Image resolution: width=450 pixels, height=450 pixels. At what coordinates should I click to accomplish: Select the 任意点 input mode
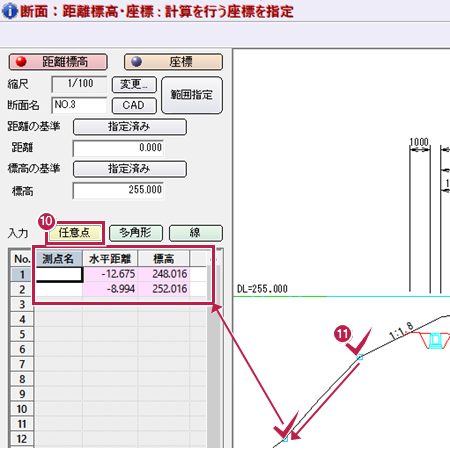click(75, 233)
